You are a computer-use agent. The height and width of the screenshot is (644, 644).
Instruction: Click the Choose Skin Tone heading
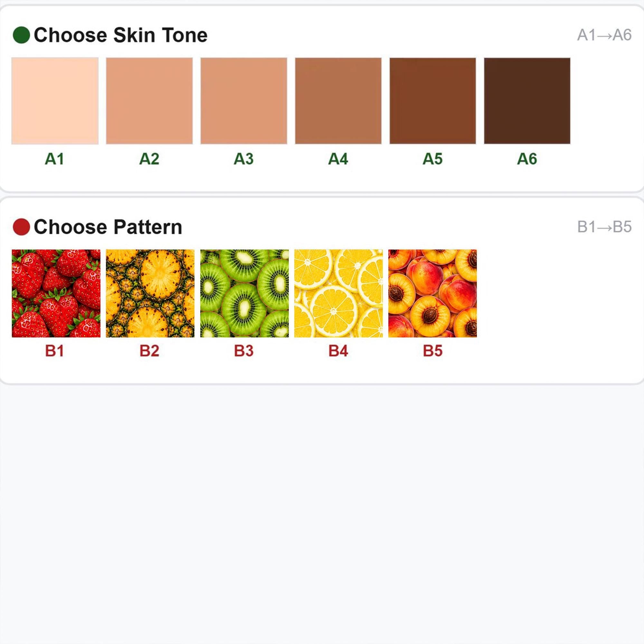(x=121, y=35)
